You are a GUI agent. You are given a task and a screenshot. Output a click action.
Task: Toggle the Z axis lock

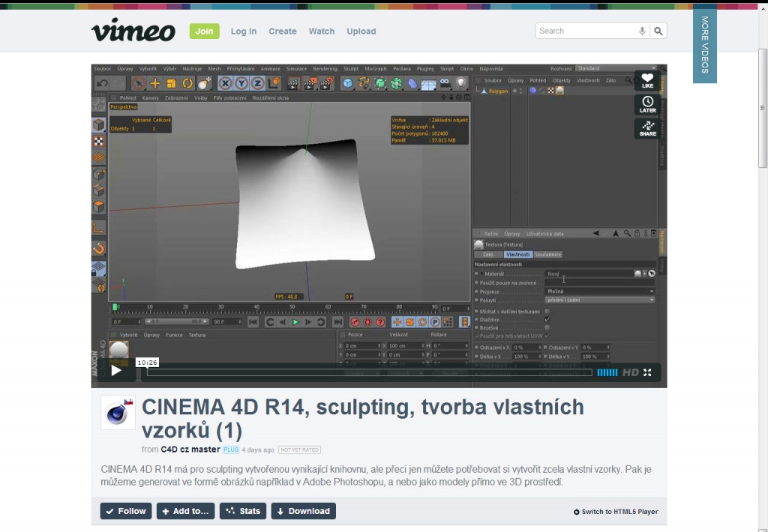tap(257, 84)
